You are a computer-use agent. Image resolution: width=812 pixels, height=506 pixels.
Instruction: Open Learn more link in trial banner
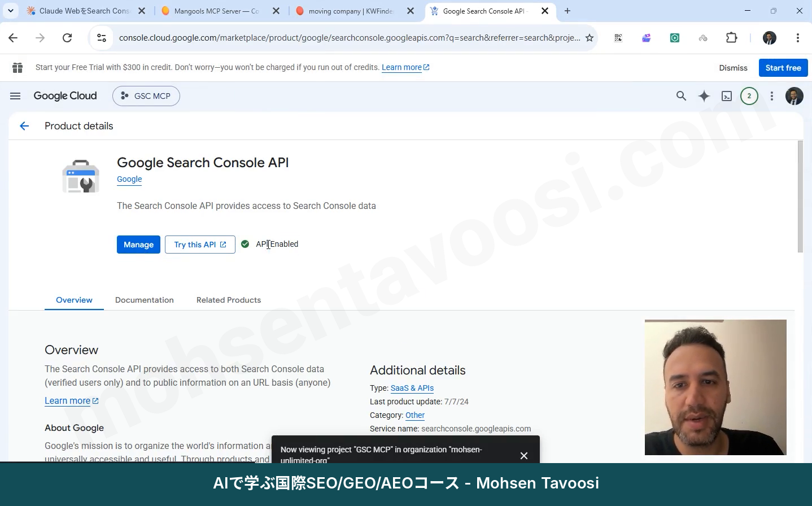pyautogui.click(x=405, y=67)
